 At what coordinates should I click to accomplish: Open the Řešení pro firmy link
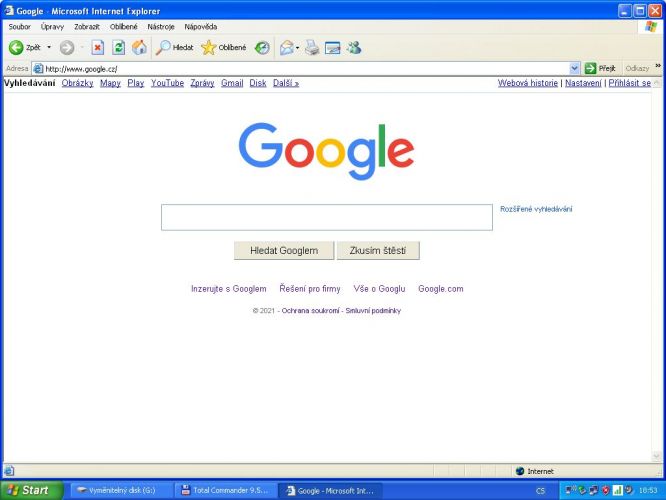tap(310, 289)
